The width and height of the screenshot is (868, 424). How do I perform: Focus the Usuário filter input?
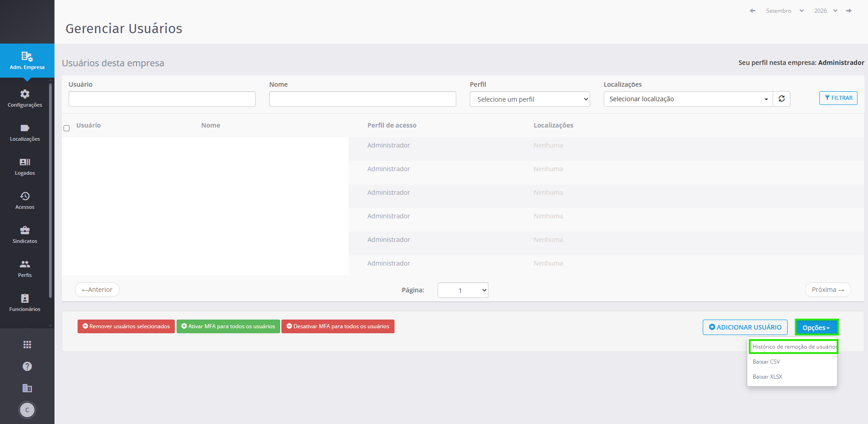[162, 99]
